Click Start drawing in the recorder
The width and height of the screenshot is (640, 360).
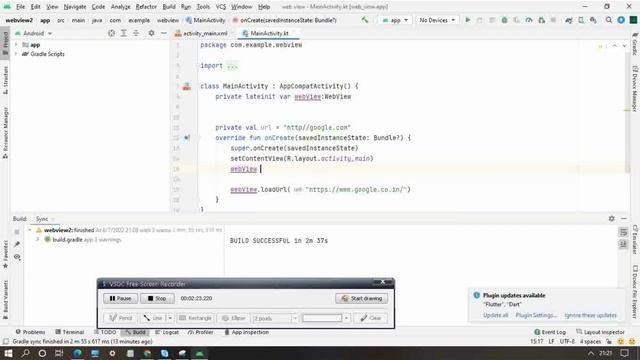pos(362,298)
